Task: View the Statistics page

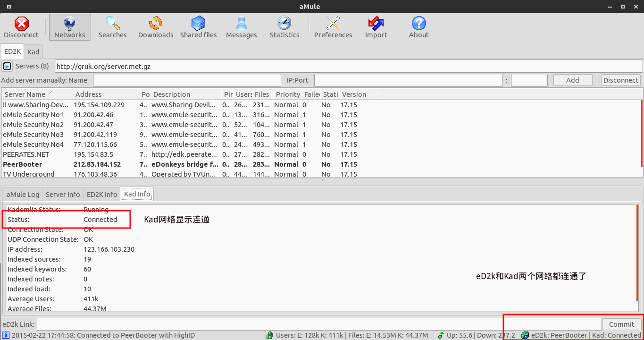Action: click(x=284, y=27)
